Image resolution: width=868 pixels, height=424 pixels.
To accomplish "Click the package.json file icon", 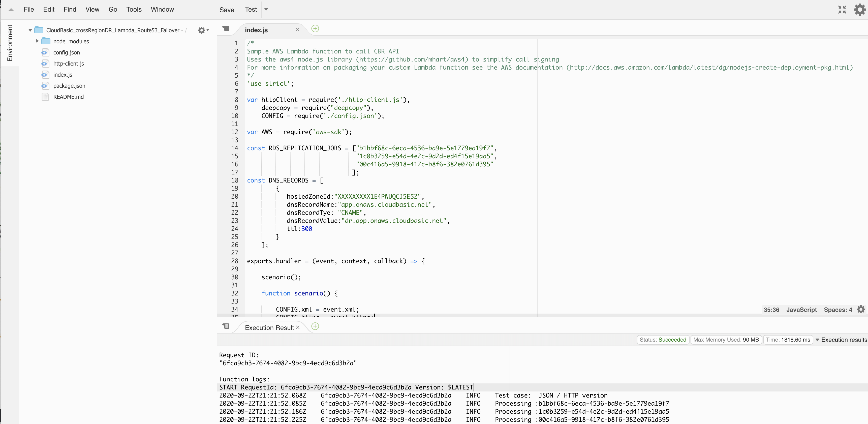I will [x=45, y=86].
